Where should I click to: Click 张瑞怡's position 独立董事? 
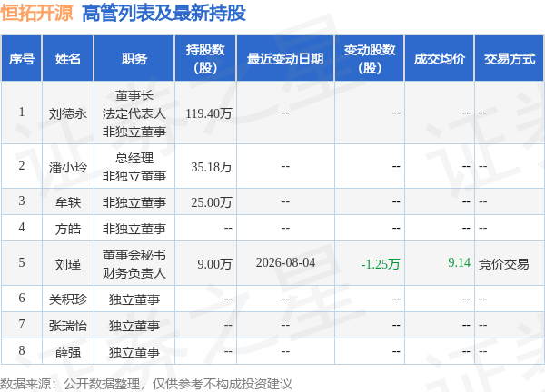[134, 326]
